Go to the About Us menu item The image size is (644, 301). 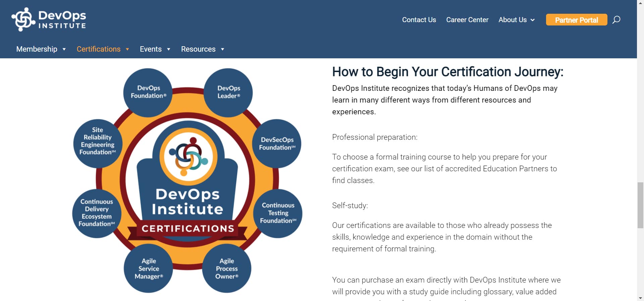tap(513, 20)
